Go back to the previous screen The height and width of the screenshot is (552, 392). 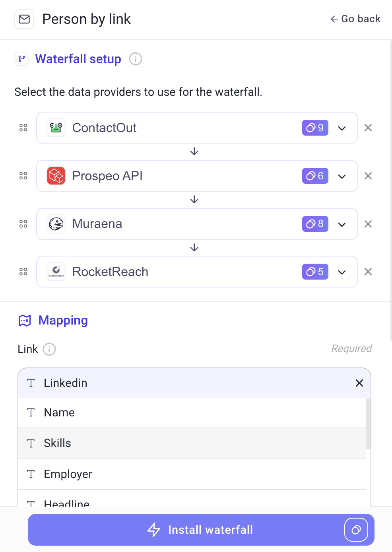[x=355, y=19]
